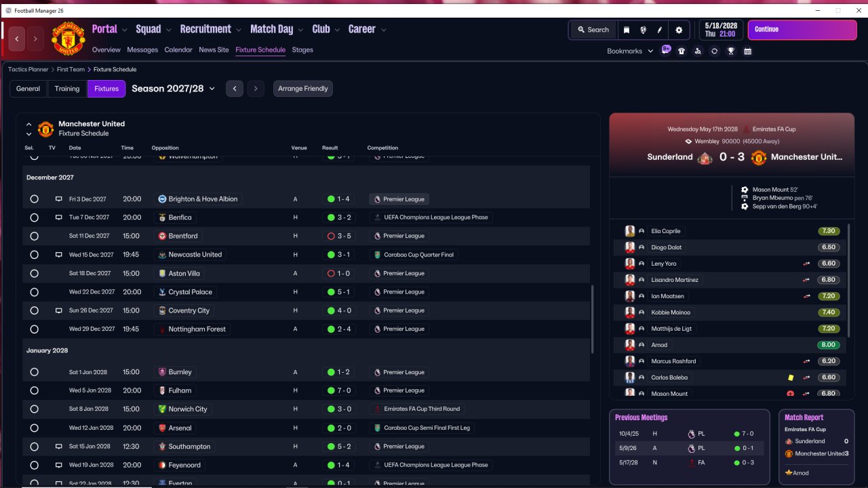This screenshot has width=868, height=488.
Task: Collapse the Manchester United fixture schedule panel
Action: (28, 125)
